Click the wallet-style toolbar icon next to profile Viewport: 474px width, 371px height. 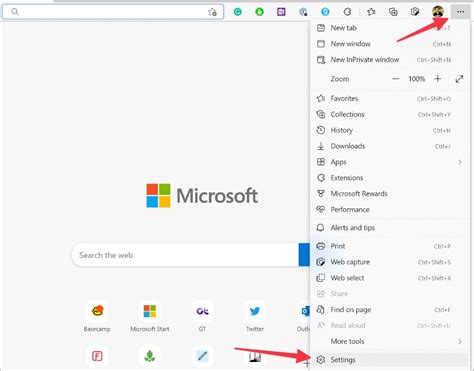point(415,12)
